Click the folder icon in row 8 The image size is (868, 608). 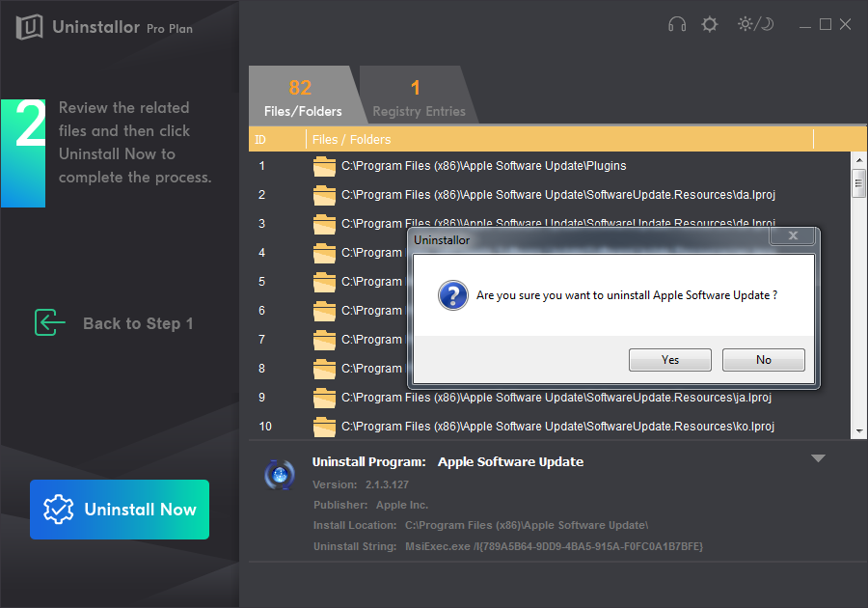pyautogui.click(x=324, y=369)
